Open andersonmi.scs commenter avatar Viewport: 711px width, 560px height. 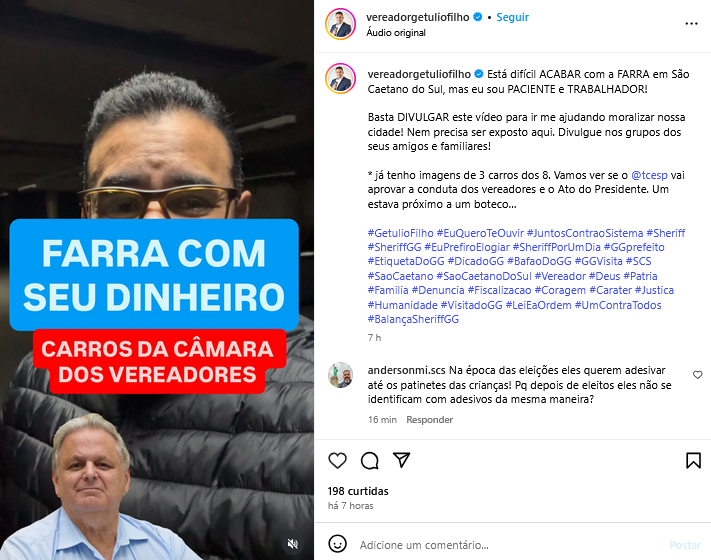pos(341,375)
